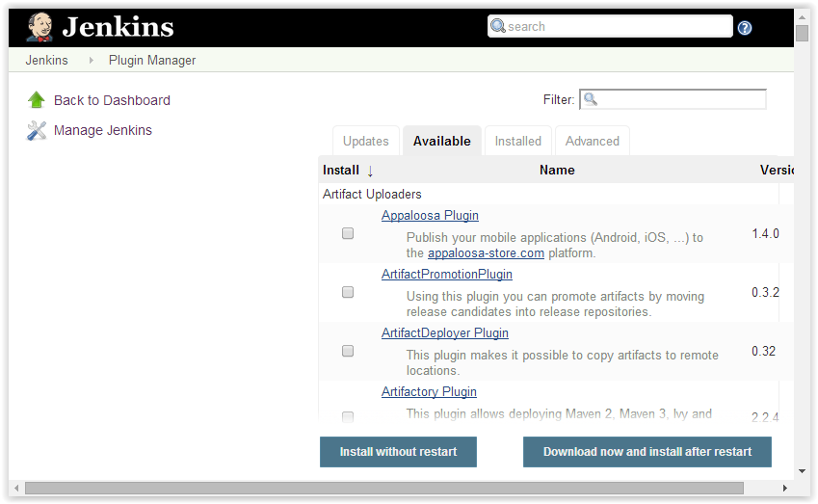Open the ArtifactDeployer Plugin link
The width and height of the screenshot is (818, 504).
point(444,332)
